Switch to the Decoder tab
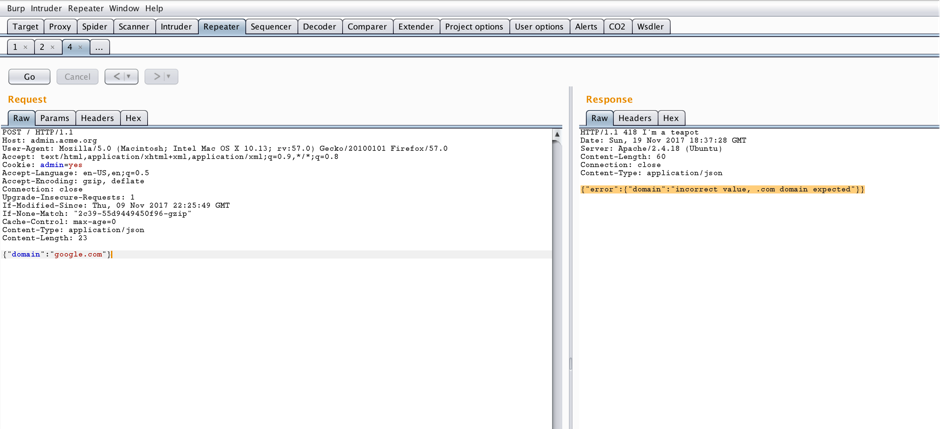Viewport: 940px width, 429px height. click(320, 26)
